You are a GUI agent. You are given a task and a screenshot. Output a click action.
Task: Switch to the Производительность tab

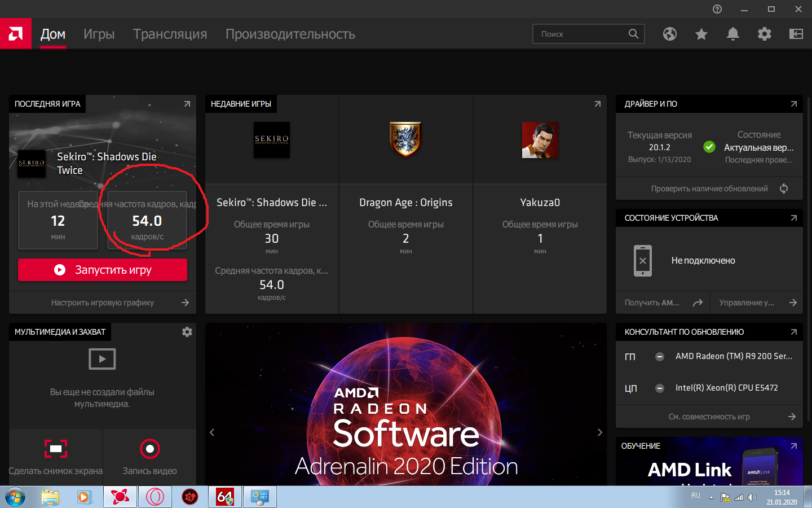[x=290, y=34]
